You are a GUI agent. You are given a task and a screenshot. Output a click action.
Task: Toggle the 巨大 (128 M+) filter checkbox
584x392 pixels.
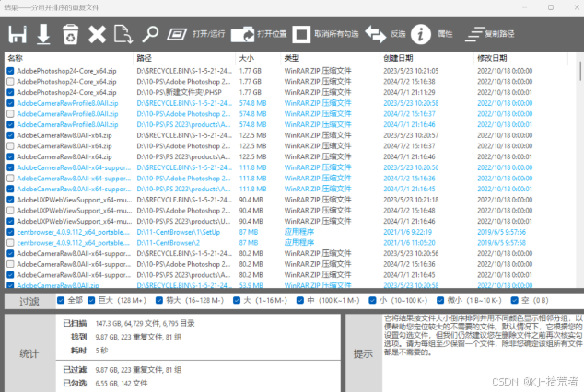point(91,300)
